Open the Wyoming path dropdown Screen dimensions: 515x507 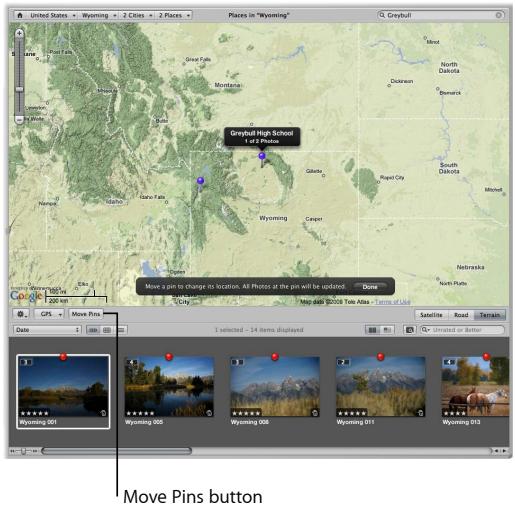click(99, 15)
